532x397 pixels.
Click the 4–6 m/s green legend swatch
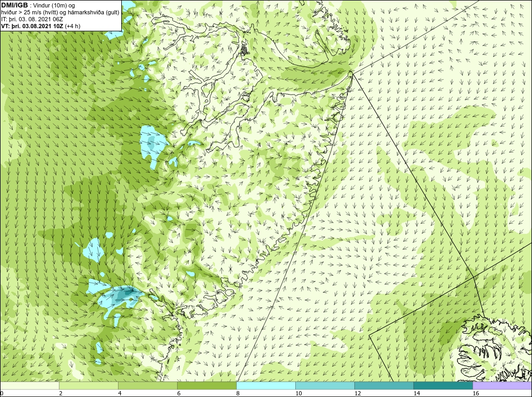coord(148,386)
